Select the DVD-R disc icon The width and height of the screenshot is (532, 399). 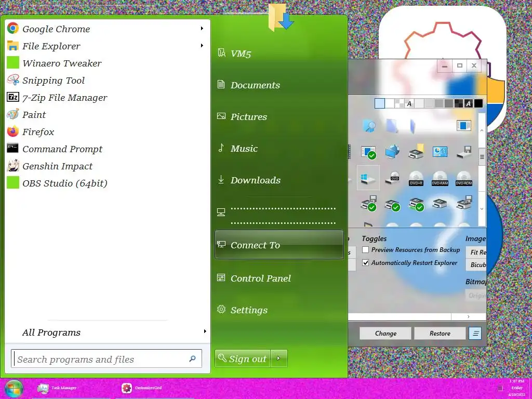point(416,178)
